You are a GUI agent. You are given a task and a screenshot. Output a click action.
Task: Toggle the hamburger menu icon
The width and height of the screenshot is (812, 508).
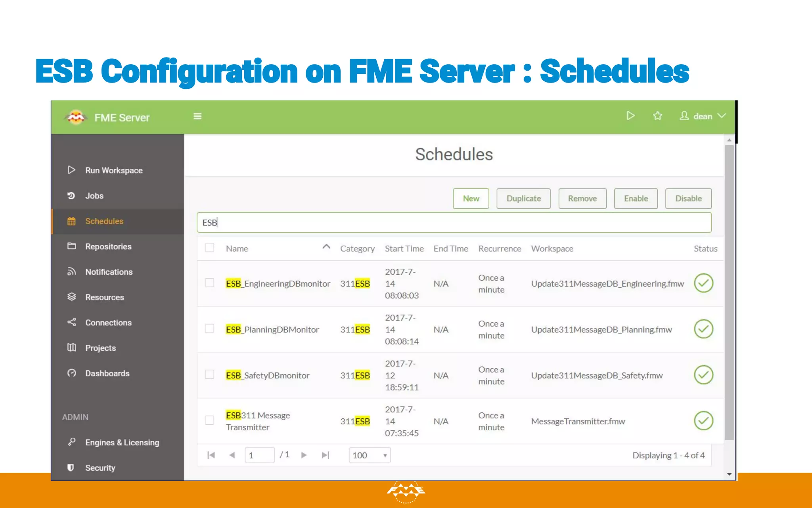[x=197, y=116]
